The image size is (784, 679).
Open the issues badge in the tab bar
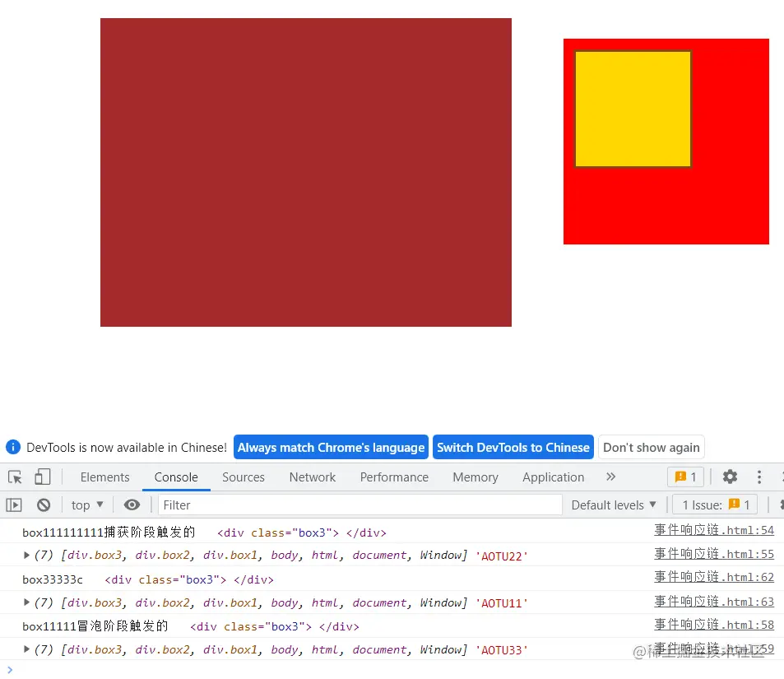click(x=685, y=477)
